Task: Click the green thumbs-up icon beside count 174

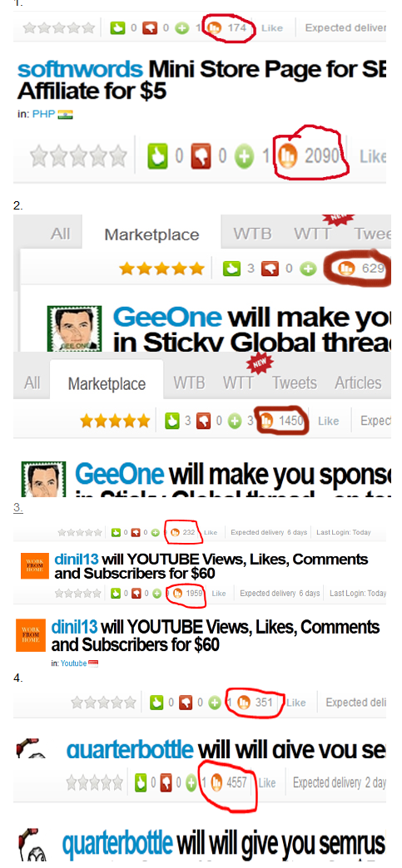Action: coord(117,27)
